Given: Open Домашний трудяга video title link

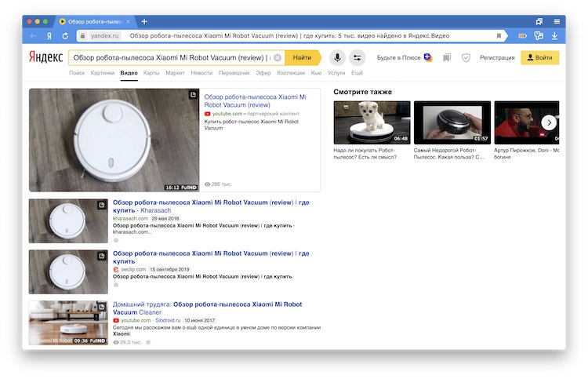Looking at the screenshot, I should pyautogui.click(x=208, y=308).
